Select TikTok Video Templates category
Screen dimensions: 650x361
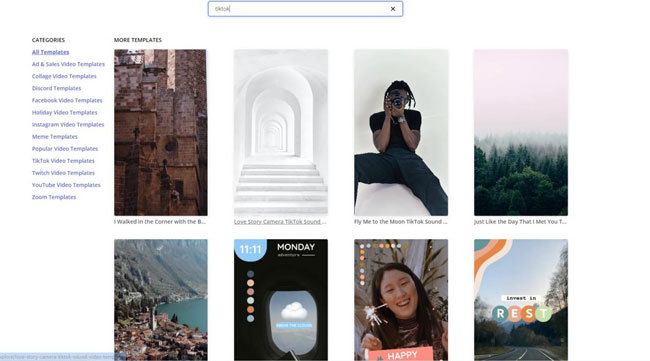63,161
